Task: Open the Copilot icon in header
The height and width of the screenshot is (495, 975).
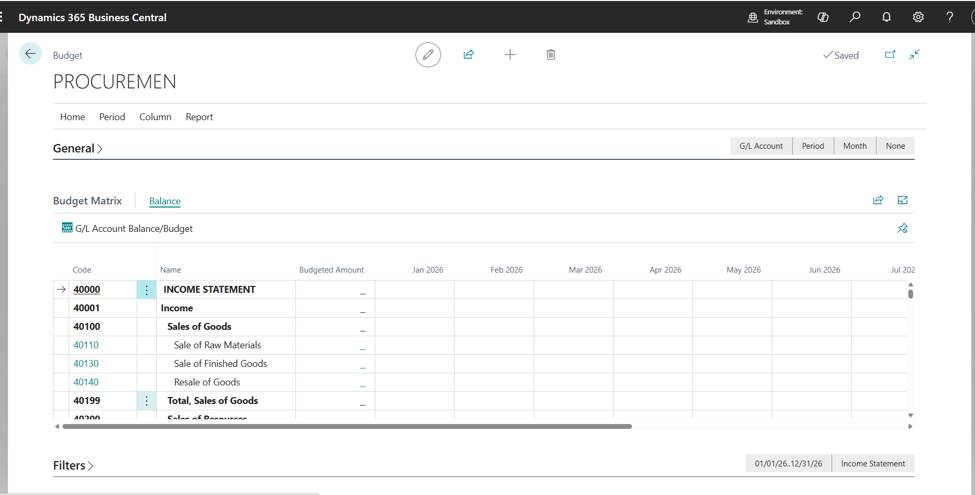Action: 823,17
